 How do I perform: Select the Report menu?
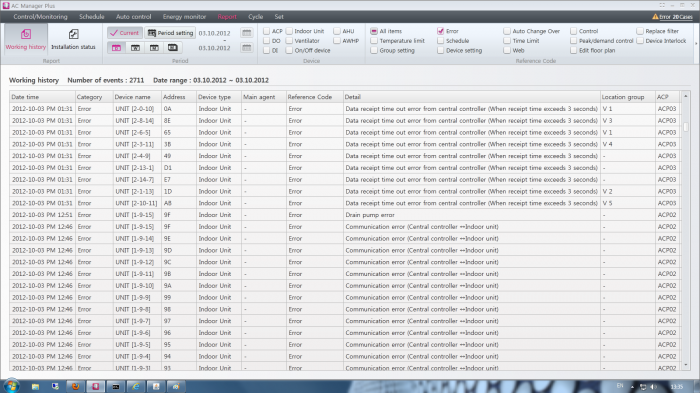pos(227,17)
